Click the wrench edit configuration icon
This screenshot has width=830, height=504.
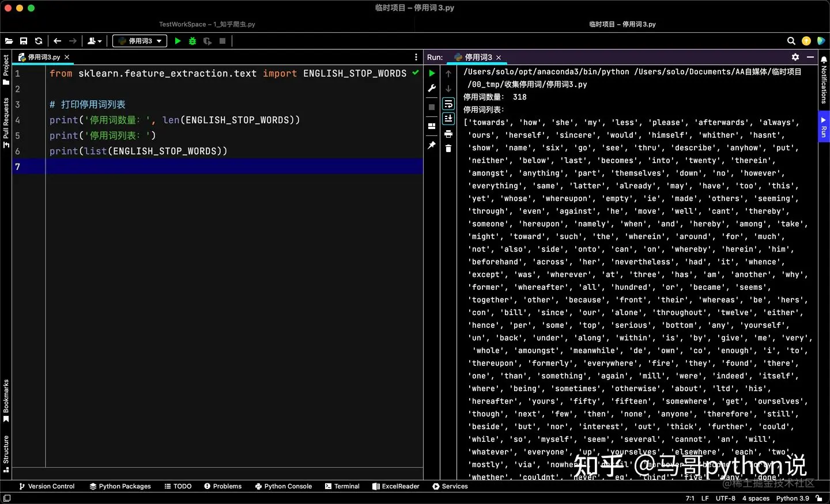tap(432, 89)
